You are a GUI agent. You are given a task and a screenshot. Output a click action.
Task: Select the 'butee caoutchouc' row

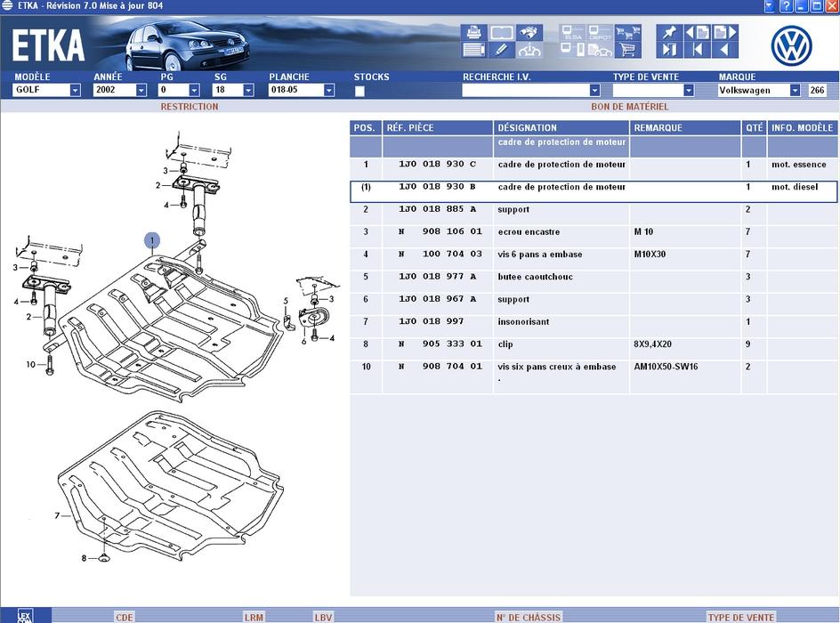tap(594, 281)
